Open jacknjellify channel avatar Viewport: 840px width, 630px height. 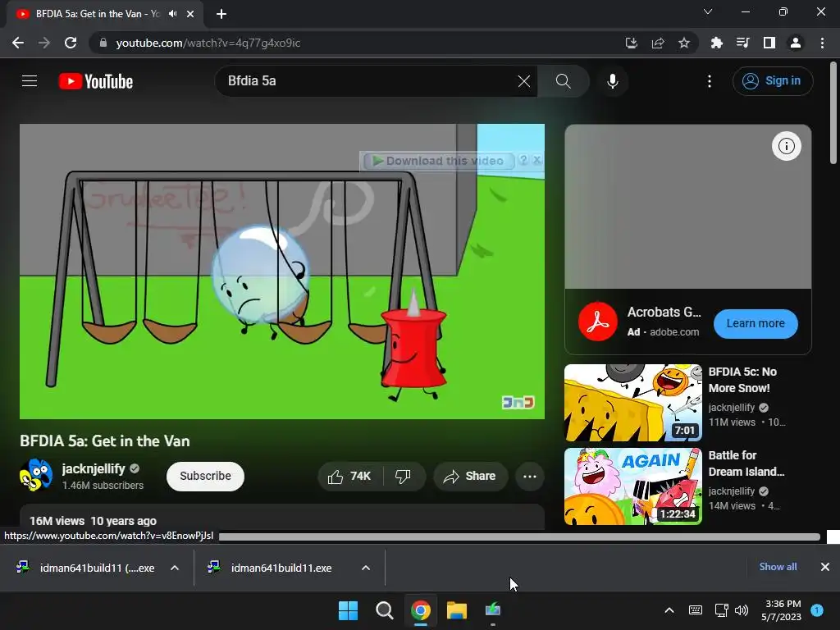click(36, 475)
